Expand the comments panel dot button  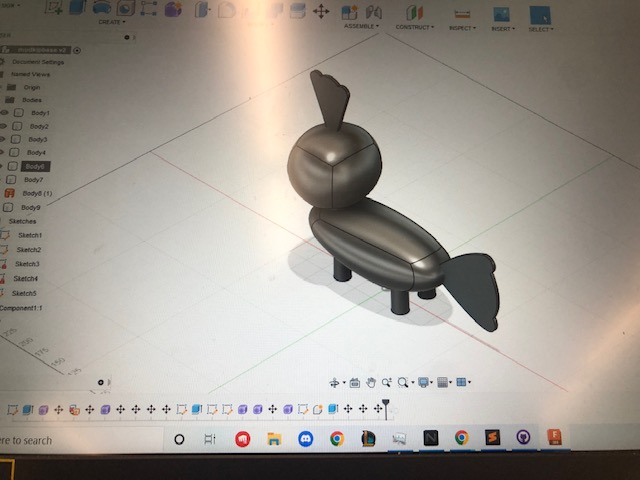tap(101, 382)
